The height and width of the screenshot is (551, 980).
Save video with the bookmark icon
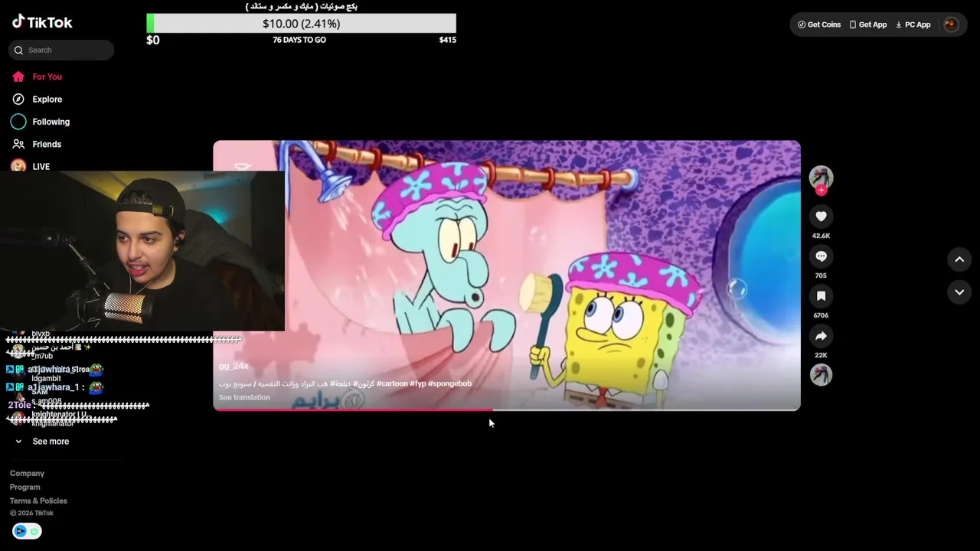coord(821,296)
